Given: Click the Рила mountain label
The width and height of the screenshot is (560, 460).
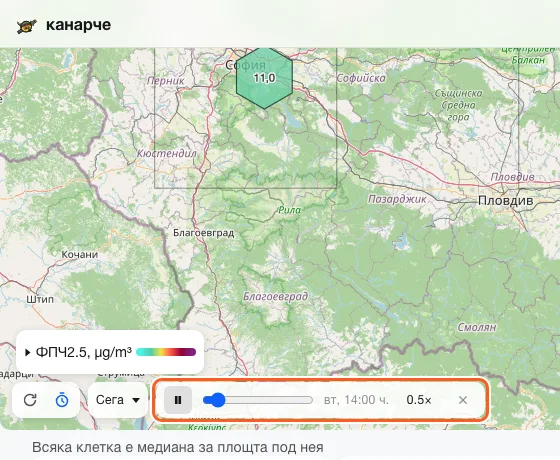Looking at the screenshot, I should click(289, 210).
